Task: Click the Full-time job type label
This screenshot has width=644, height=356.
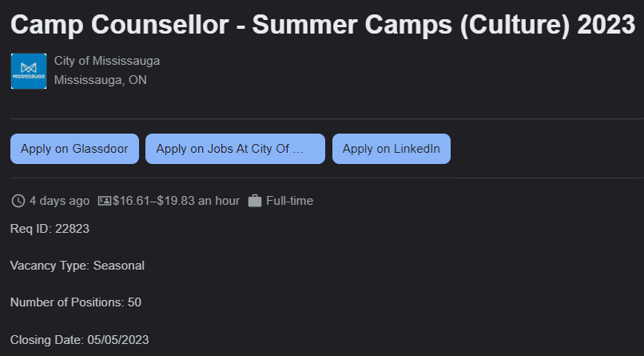Action: click(289, 201)
